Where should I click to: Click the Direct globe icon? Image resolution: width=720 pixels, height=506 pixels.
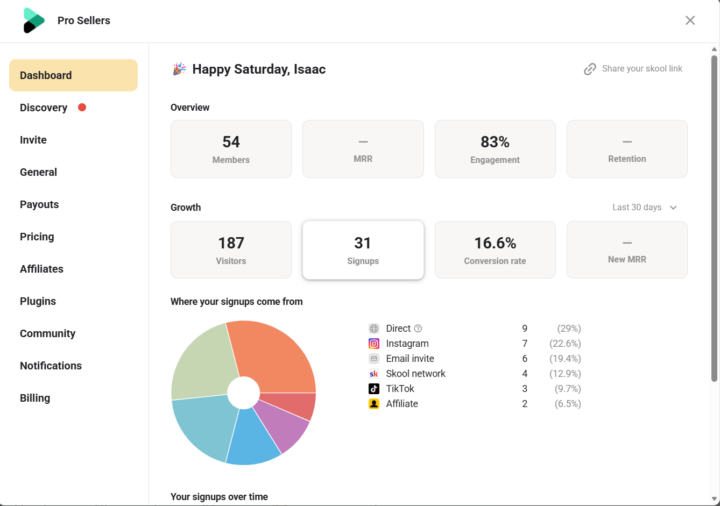[374, 328]
